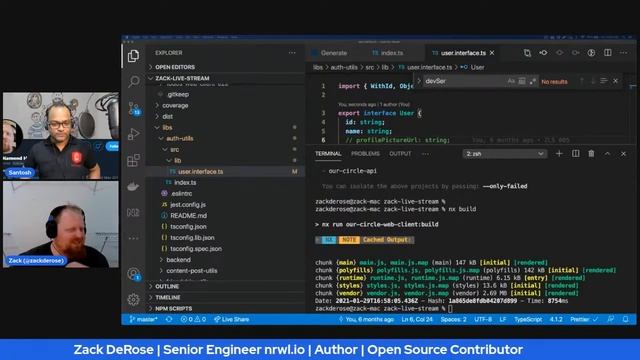
Task: Switch to the OUTPUT panel tab
Action: pos(400,153)
